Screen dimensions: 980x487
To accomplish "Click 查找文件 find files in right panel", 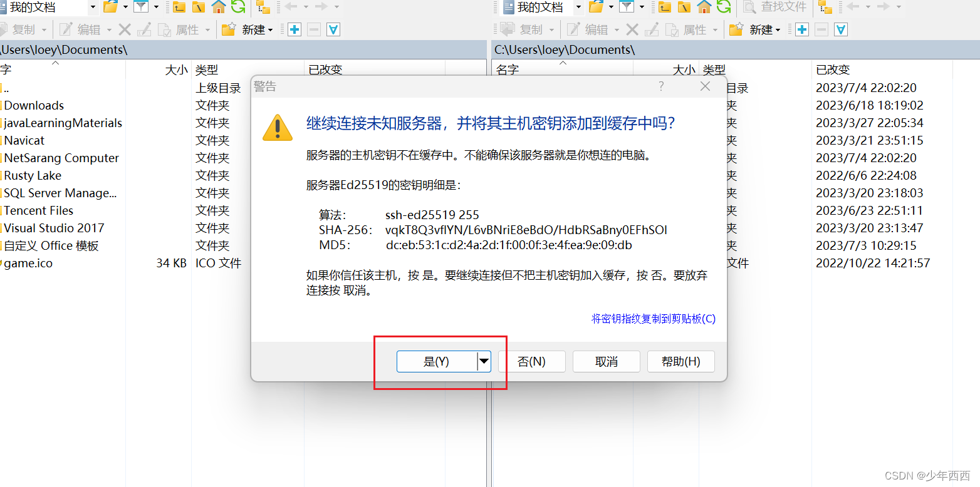I will pos(775,7).
